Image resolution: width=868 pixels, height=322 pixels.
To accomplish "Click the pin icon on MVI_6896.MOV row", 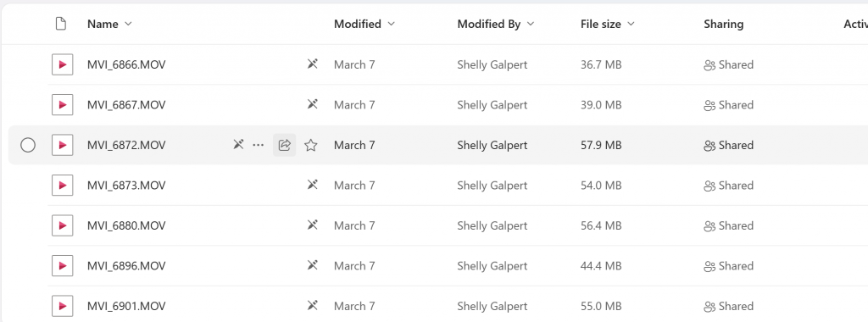I will point(312,265).
